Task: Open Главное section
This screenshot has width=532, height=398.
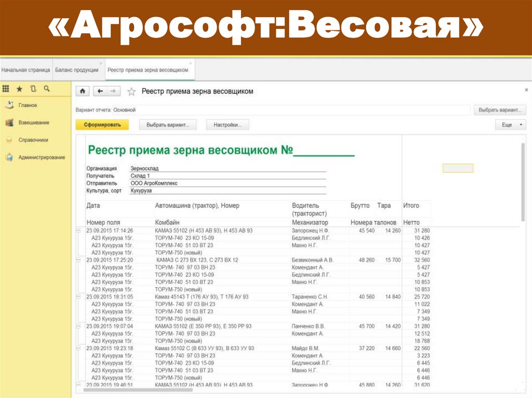Action: pyautogui.click(x=28, y=105)
